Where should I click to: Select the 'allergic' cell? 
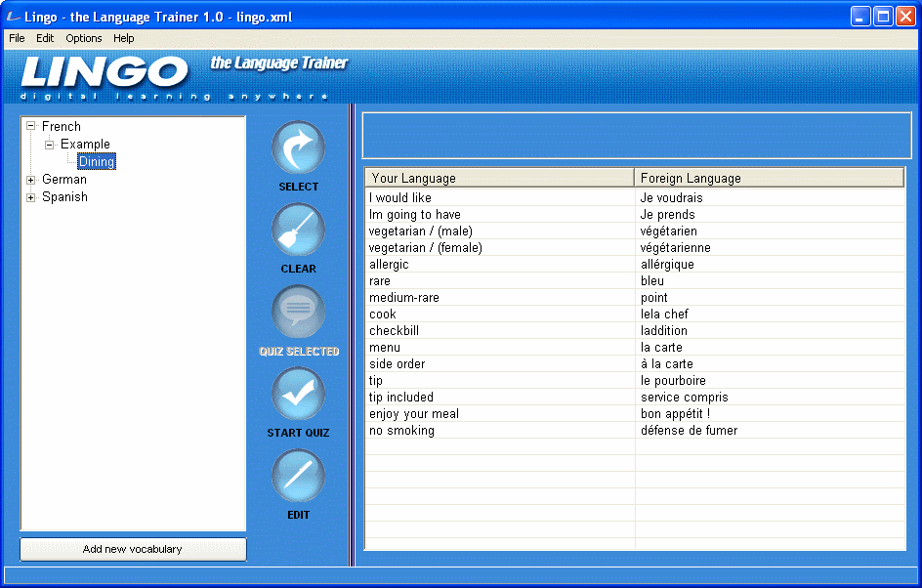pyautogui.click(x=500, y=264)
